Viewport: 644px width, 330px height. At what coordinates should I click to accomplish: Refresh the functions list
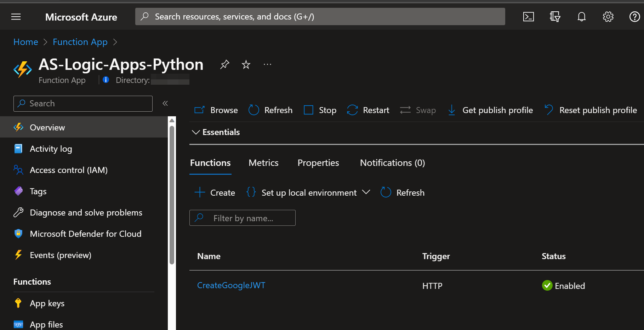click(402, 192)
